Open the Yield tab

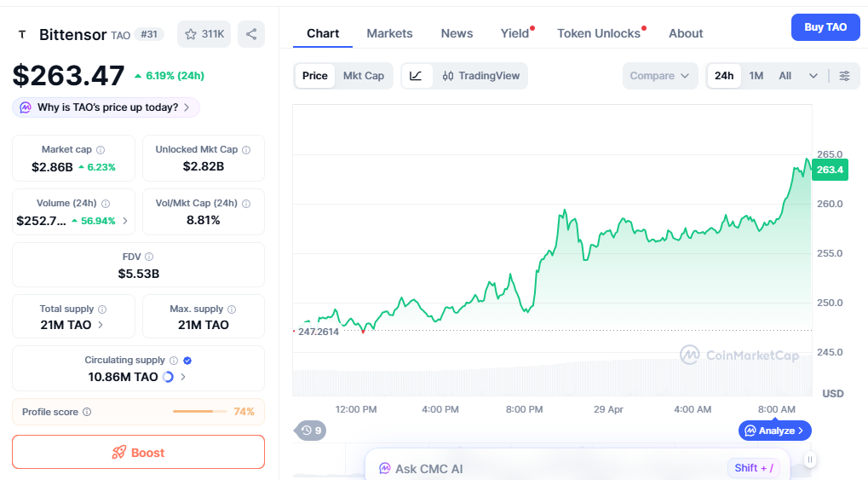(515, 33)
